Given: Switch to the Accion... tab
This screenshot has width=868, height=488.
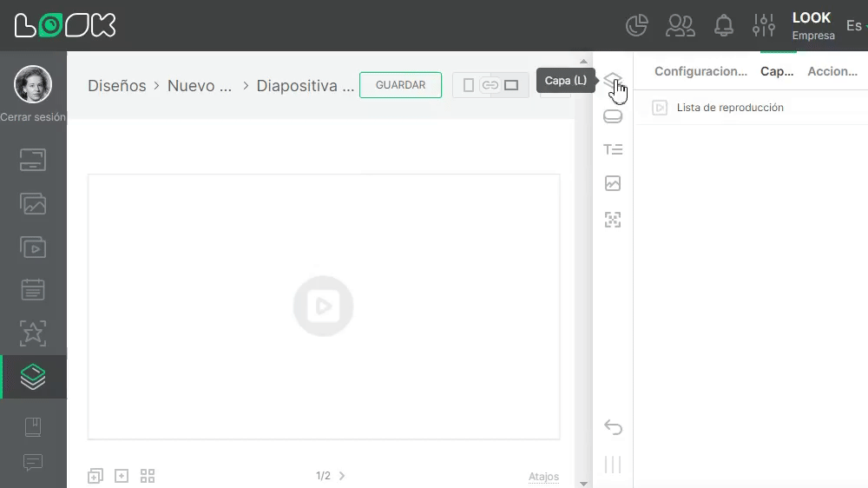Looking at the screenshot, I should pos(832,71).
